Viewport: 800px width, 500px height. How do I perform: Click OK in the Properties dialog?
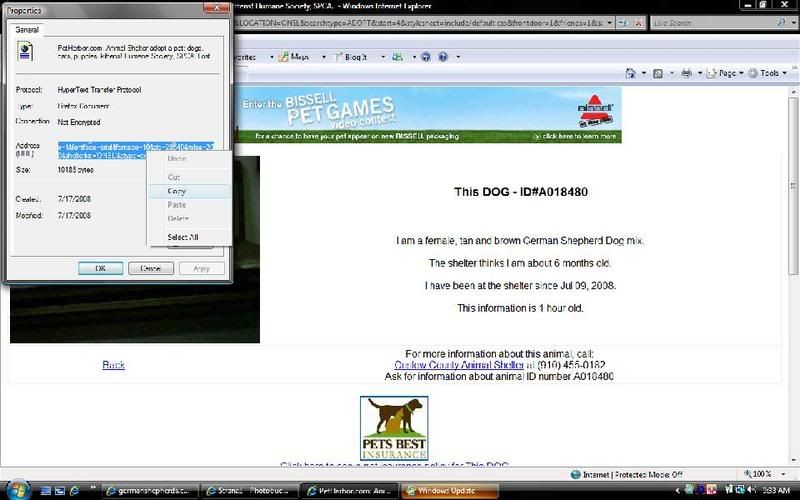pyautogui.click(x=101, y=268)
